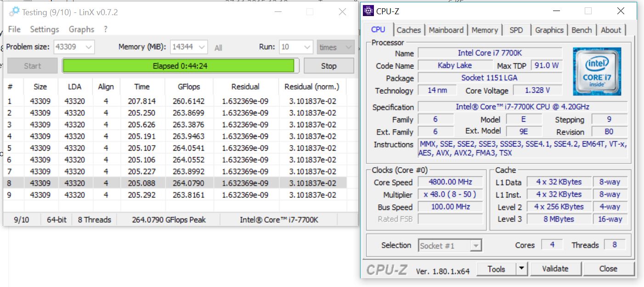Click the Close button in CPU-Z
Screen dimensions: 644x287
point(608,269)
